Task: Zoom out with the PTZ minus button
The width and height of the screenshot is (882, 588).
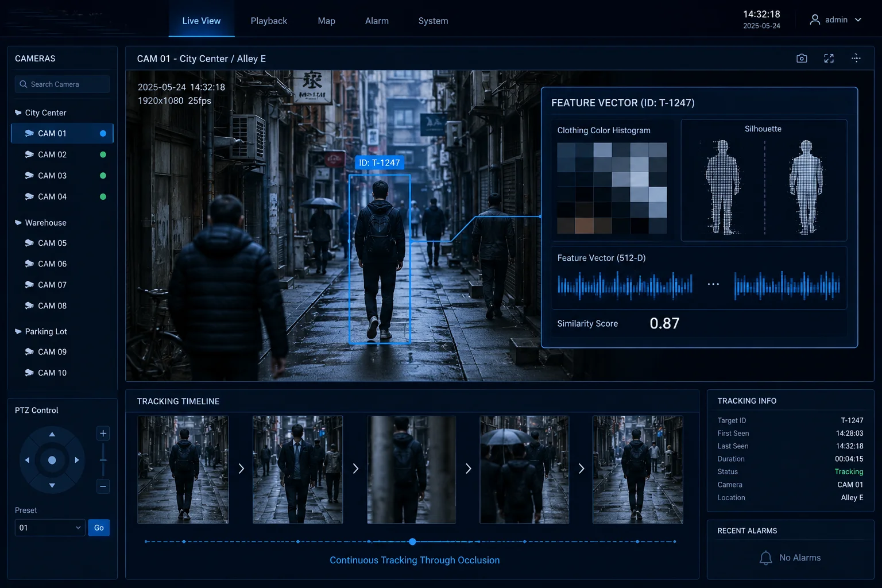Action: coord(103,486)
